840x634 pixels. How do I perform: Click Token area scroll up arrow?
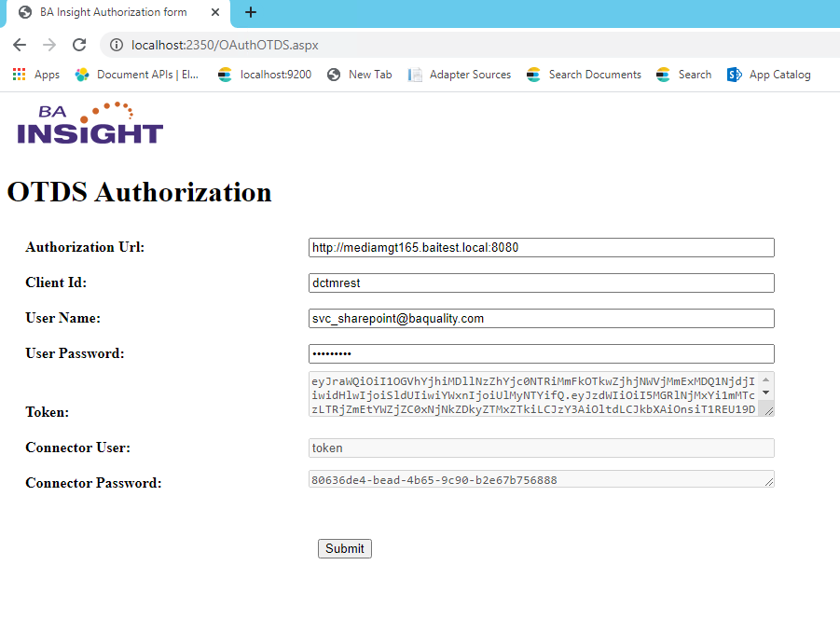(x=766, y=379)
